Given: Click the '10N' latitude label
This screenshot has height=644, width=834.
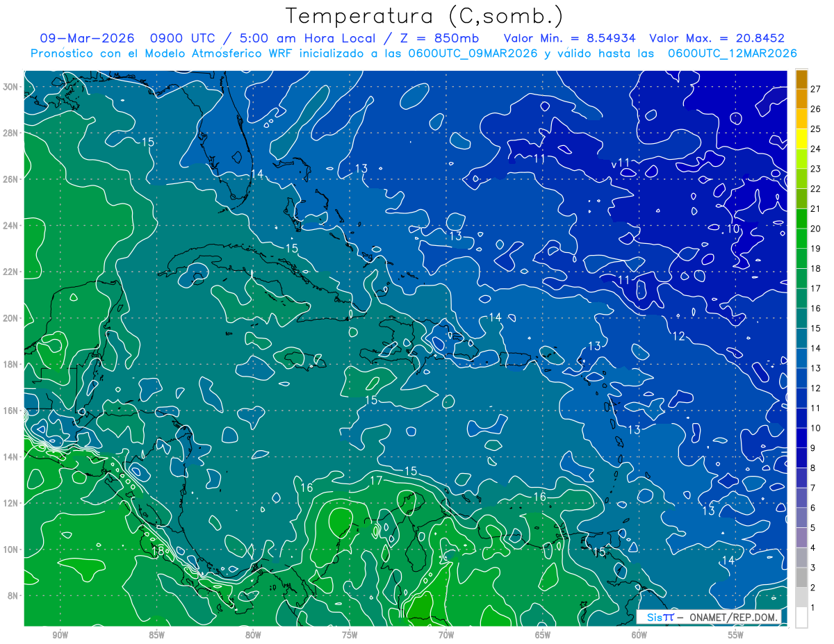Looking at the screenshot, I should point(12,549).
